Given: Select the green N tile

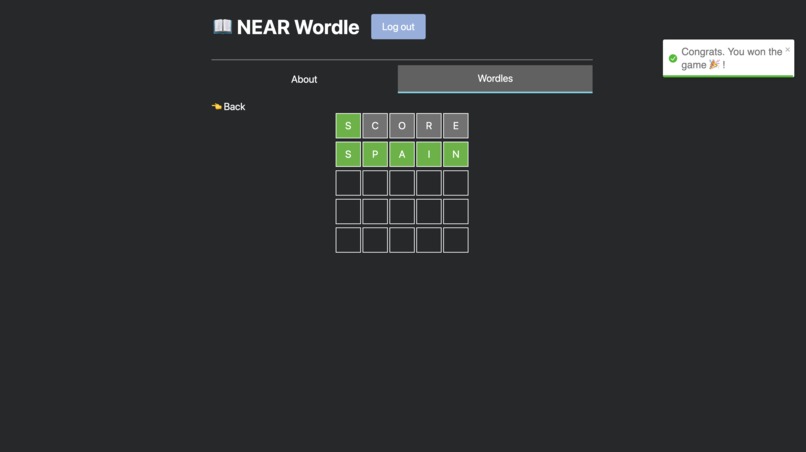Looking at the screenshot, I should click(455, 154).
